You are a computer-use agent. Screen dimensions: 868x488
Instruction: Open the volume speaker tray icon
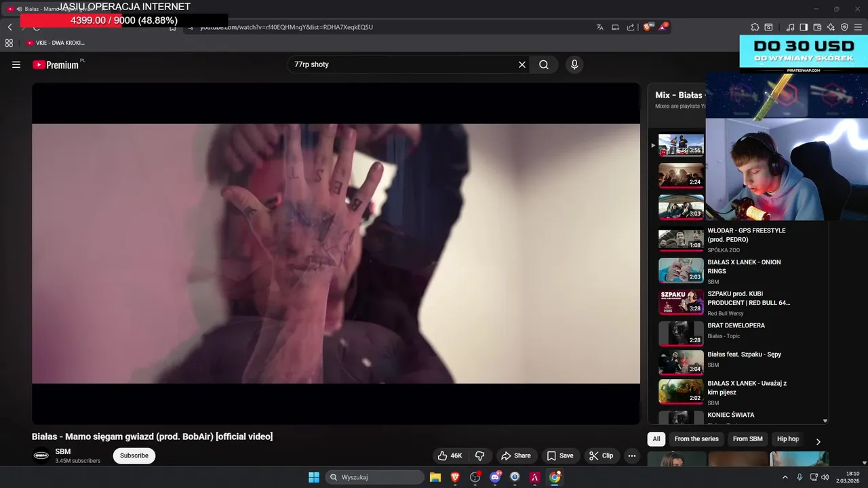point(825,477)
